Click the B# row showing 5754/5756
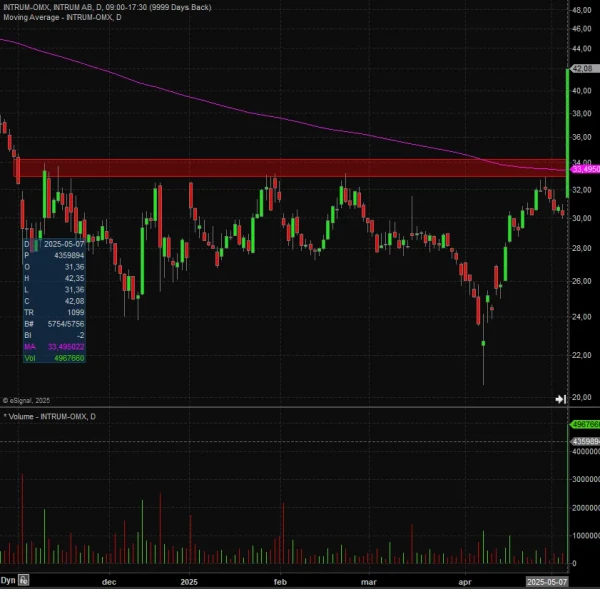The width and height of the screenshot is (600, 589). (x=54, y=324)
